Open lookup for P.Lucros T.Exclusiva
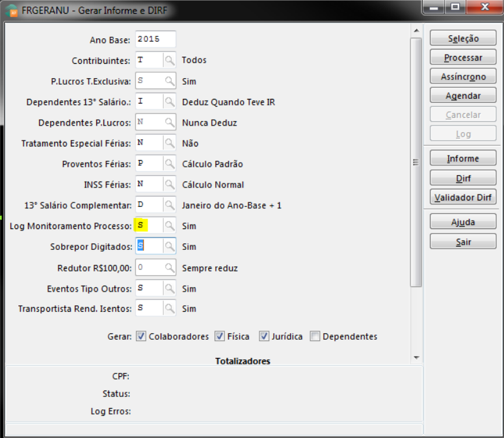The image size is (504, 438). 169,81
